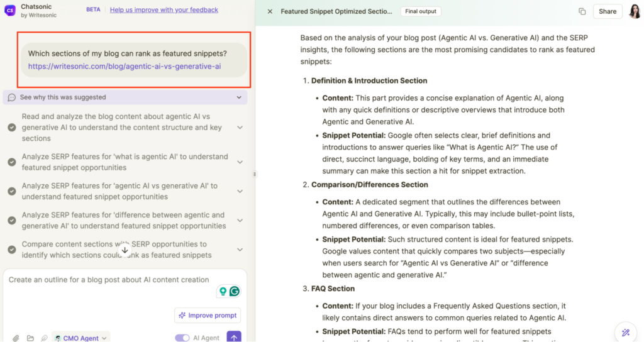
Task: Open the folder icon below the prompt
Action: 30,338
